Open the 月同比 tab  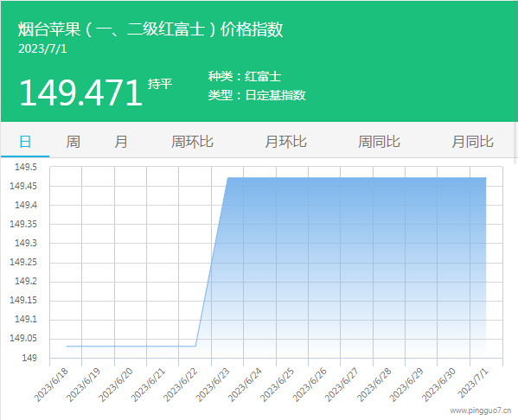click(x=473, y=142)
